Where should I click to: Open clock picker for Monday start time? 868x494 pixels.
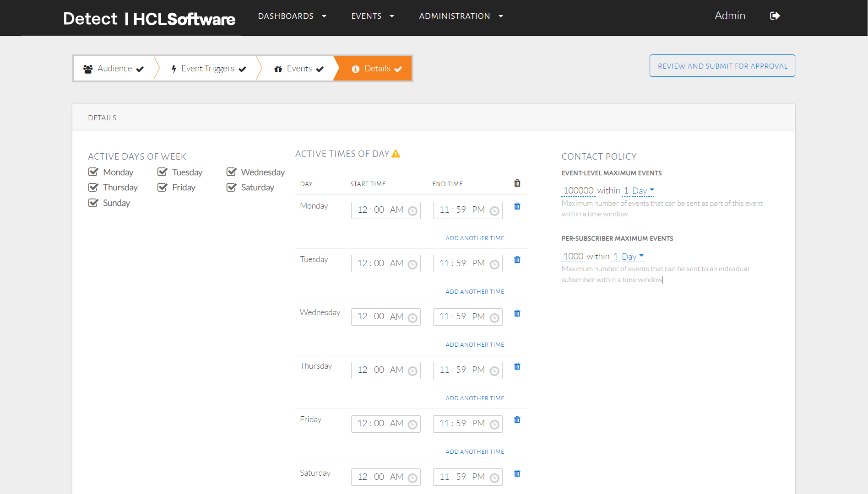coord(412,211)
